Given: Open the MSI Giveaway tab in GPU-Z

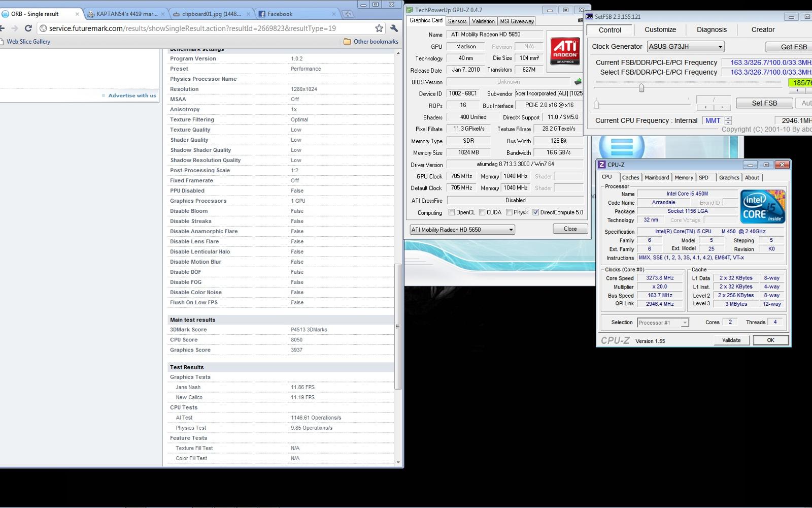Looking at the screenshot, I should pos(517,21).
